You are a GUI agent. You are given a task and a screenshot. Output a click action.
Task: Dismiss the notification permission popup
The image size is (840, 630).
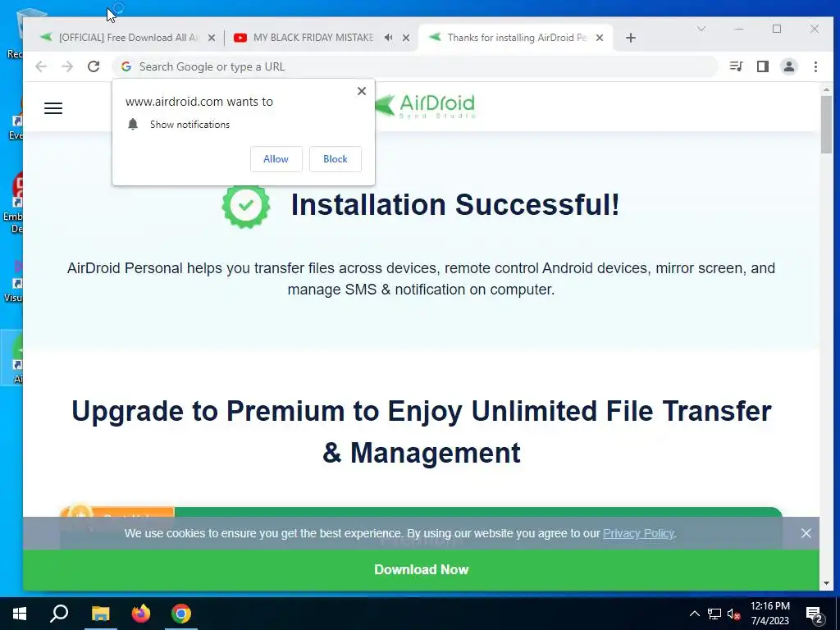[362, 91]
